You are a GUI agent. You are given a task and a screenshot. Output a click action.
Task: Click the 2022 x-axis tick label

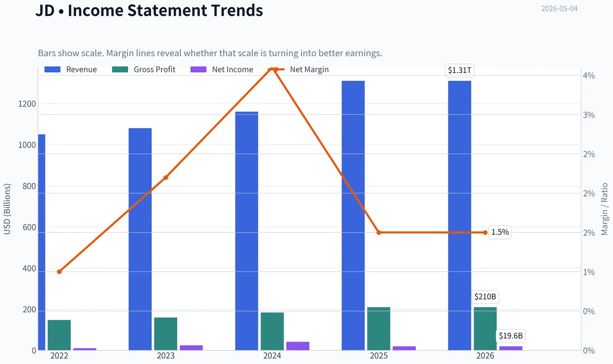coord(59,356)
